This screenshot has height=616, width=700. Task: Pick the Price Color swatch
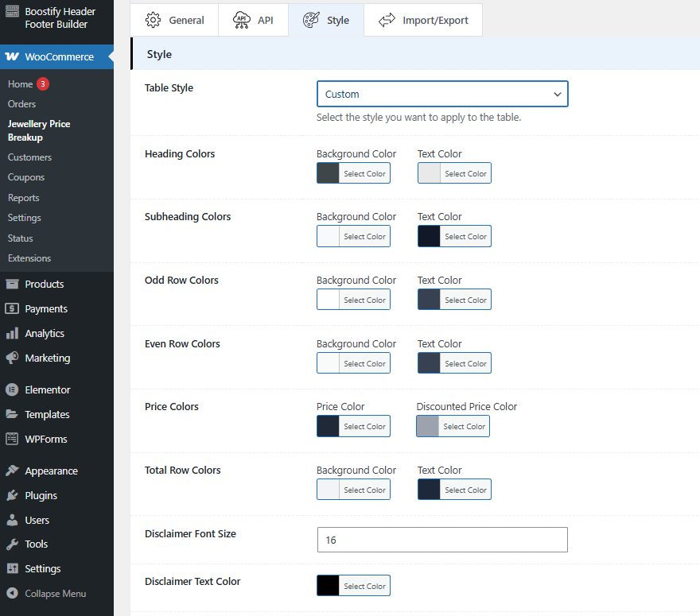click(328, 426)
